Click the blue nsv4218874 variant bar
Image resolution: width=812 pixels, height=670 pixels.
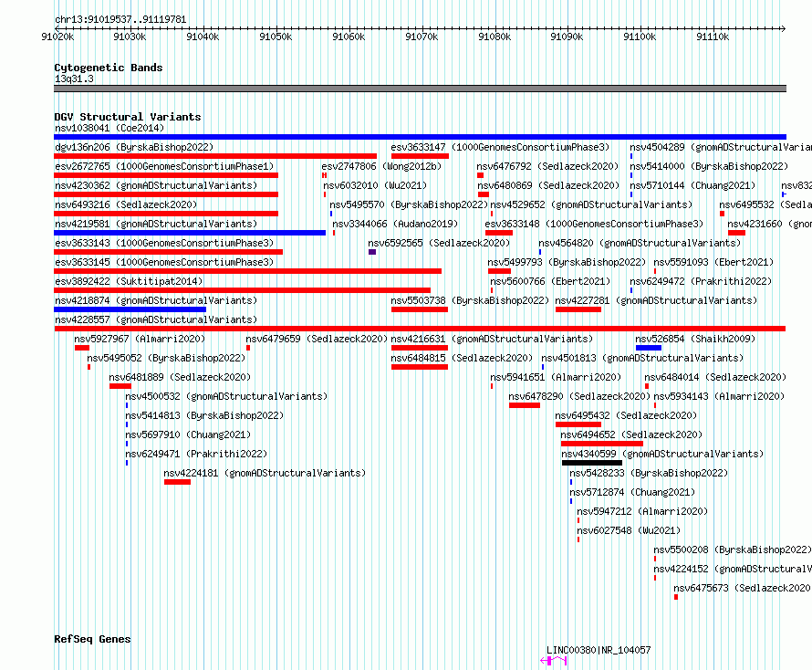coord(130,309)
